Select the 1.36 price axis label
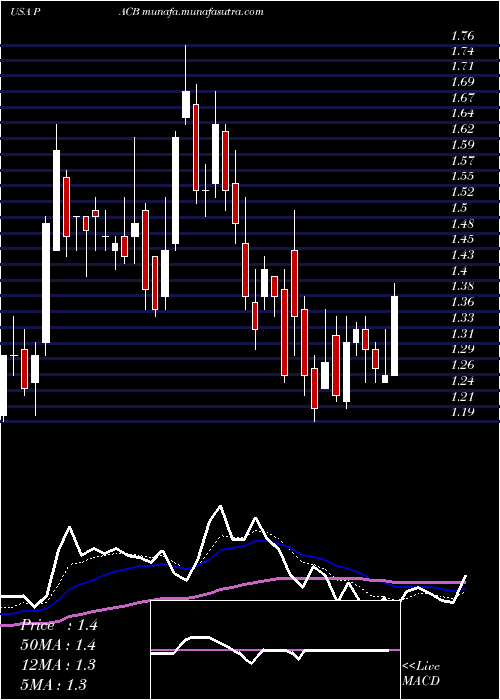This screenshot has height=700, width=500. (x=462, y=302)
